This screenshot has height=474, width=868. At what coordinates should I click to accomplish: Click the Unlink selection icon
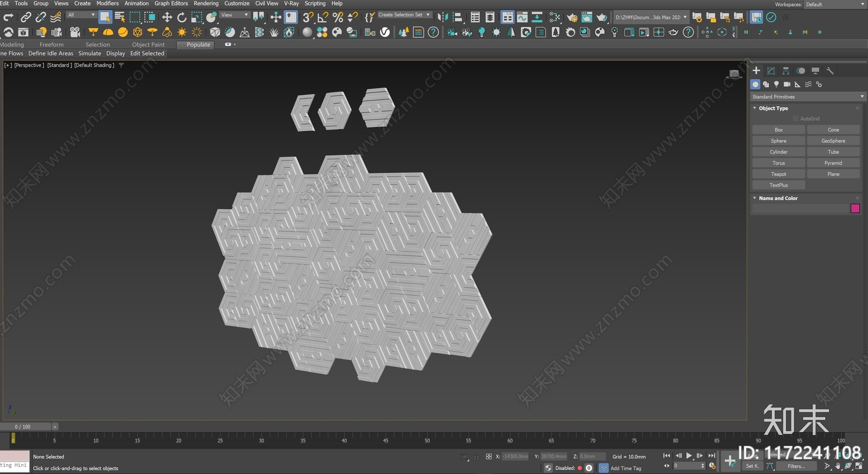41,17
